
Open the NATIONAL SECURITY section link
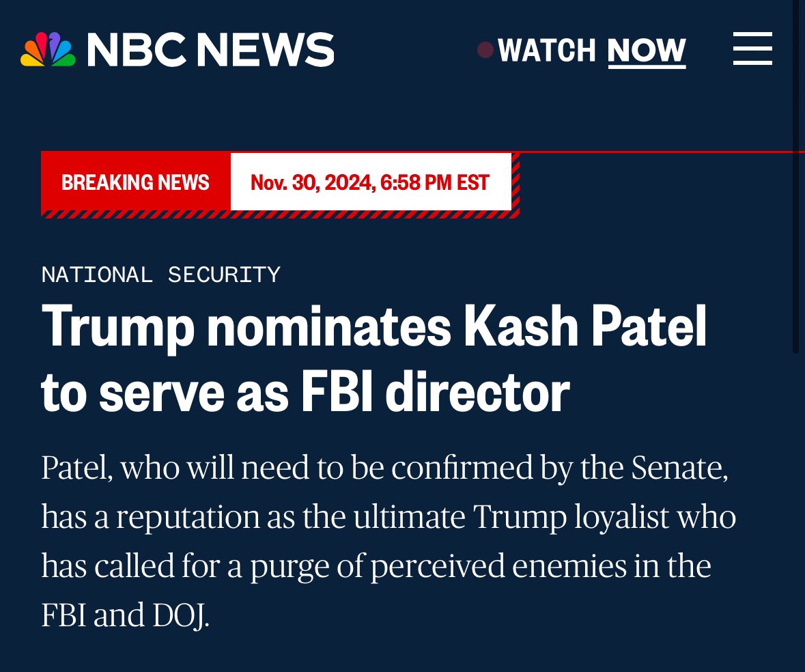161,275
